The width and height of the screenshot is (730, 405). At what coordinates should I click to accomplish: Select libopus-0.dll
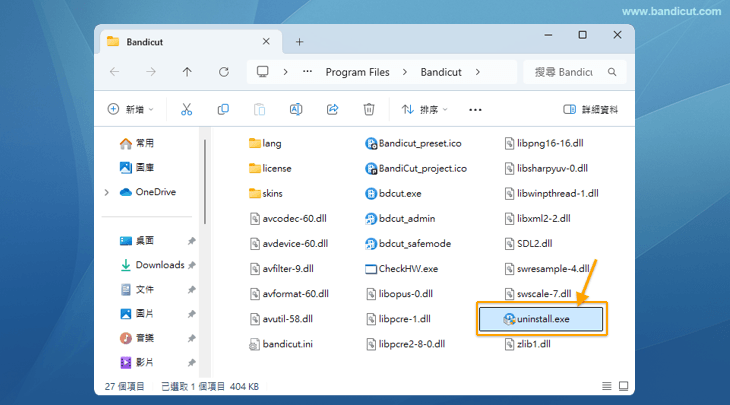pos(400,294)
